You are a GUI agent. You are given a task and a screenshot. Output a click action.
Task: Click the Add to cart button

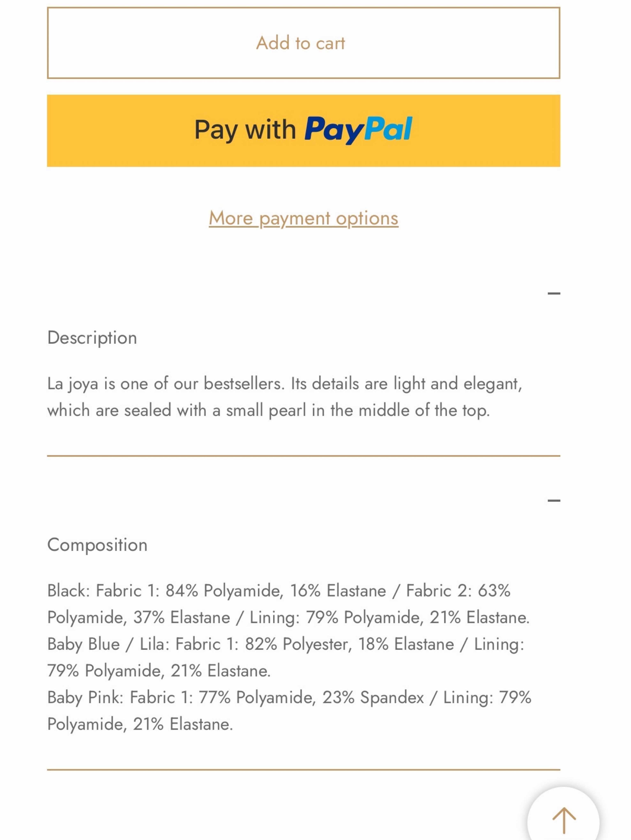click(304, 43)
